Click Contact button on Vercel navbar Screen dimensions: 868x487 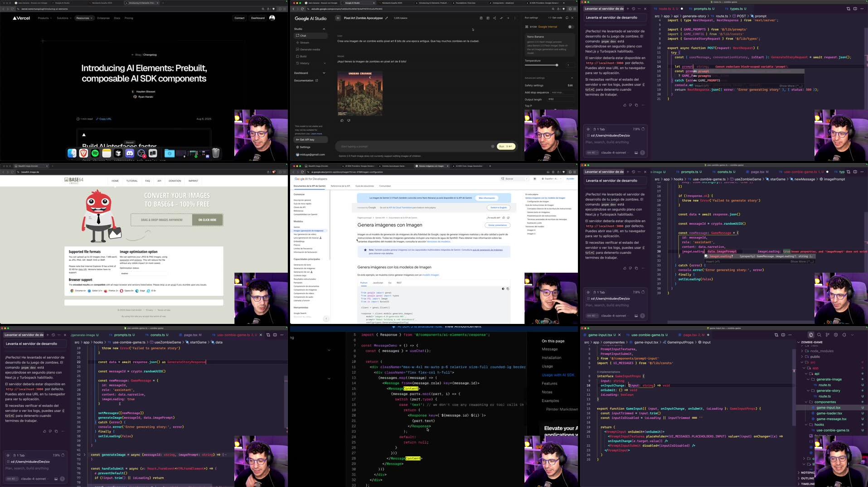pyautogui.click(x=239, y=18)
